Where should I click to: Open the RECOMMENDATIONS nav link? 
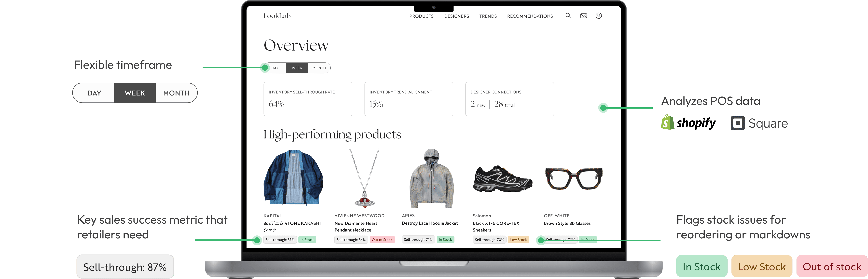[530, 16]
